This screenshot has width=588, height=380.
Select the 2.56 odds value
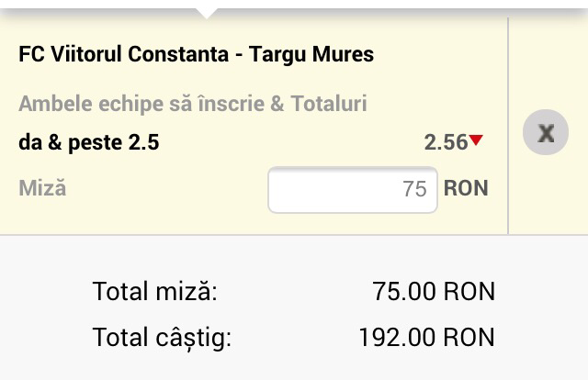pyautogui.click(x=445, y=142)
